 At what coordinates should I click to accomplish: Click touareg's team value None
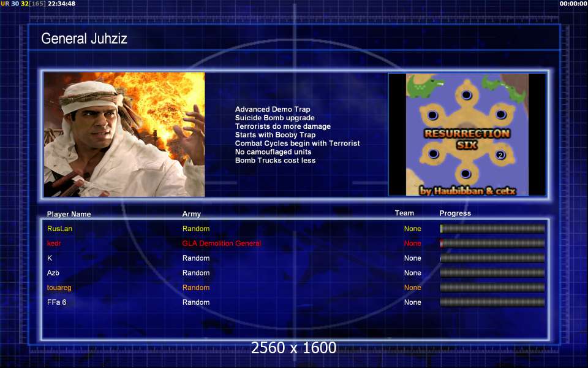coord(412,288)
